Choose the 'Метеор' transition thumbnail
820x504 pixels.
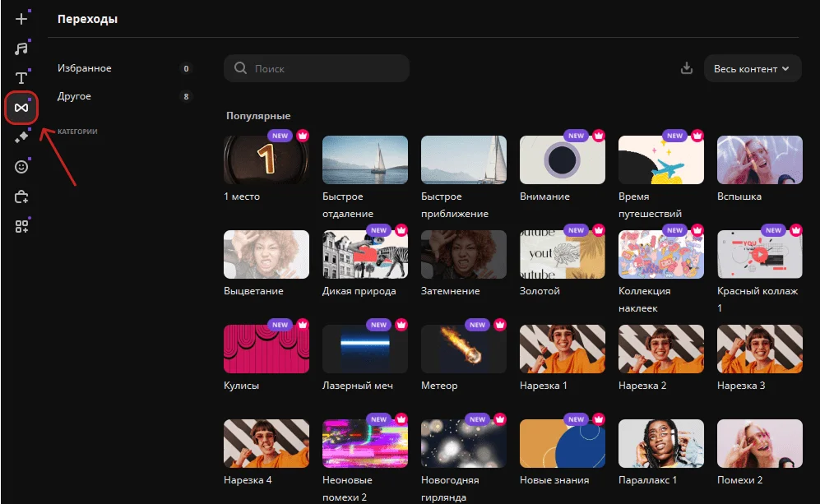pyautogui.click(x=464, y=349)
